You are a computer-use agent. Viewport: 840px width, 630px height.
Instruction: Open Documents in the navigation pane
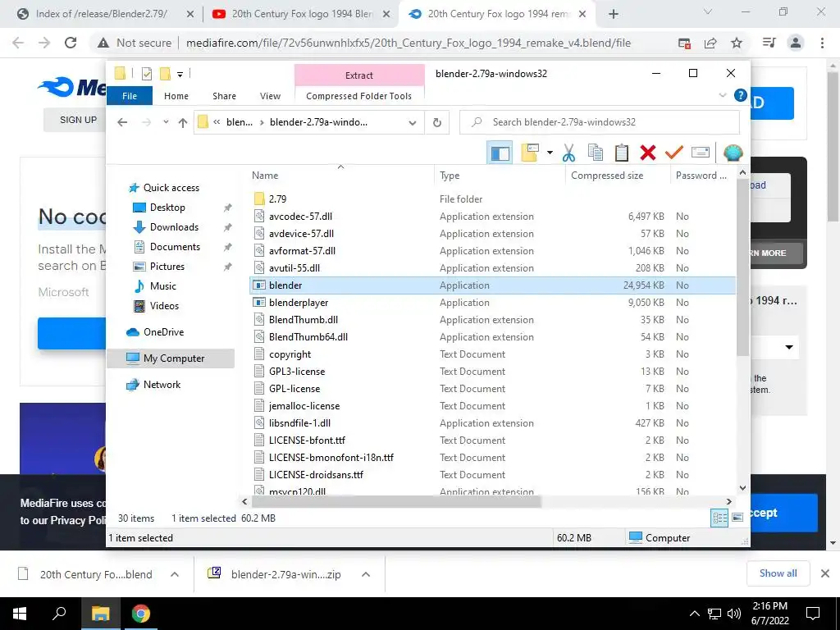(x=175, y=247)
